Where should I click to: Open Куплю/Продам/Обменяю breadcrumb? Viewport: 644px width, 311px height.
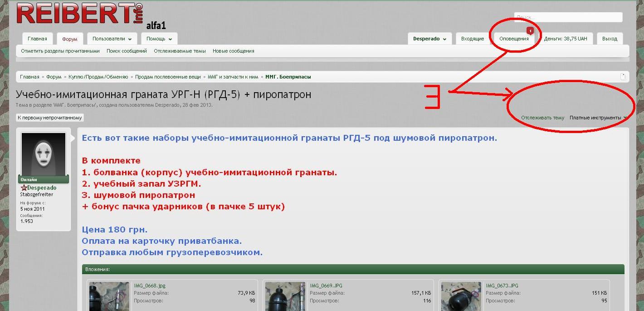(x=98, y=77)
